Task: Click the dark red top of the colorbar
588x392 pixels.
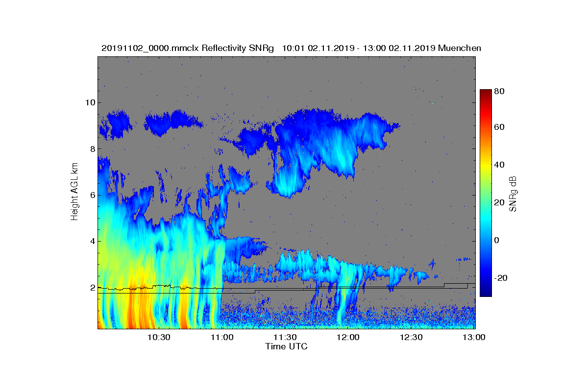Action: 486,92
